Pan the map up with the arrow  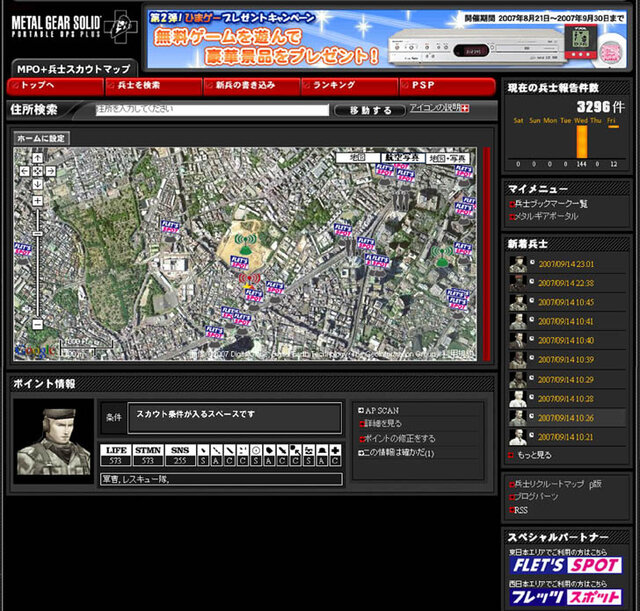pyautogui.click(x=38, y=158)
